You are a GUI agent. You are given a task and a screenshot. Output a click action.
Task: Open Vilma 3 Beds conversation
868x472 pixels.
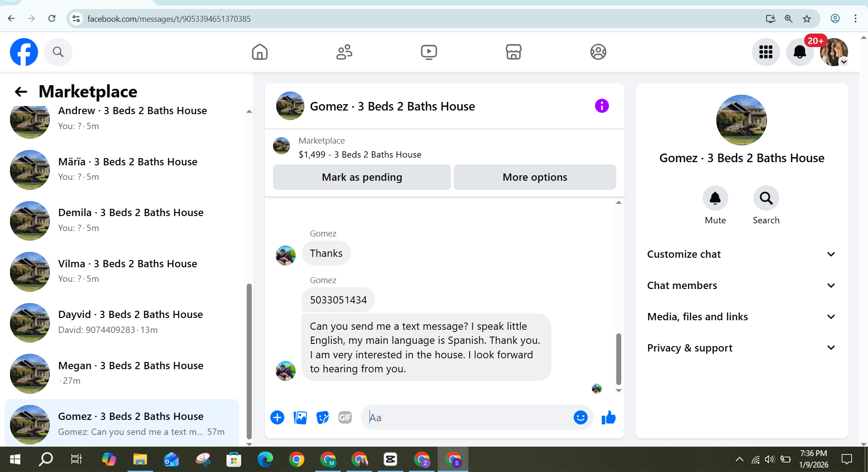121,271
